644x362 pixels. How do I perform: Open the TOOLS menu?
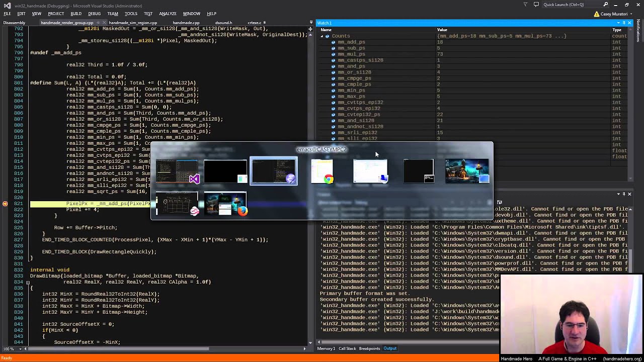[131, 14]
